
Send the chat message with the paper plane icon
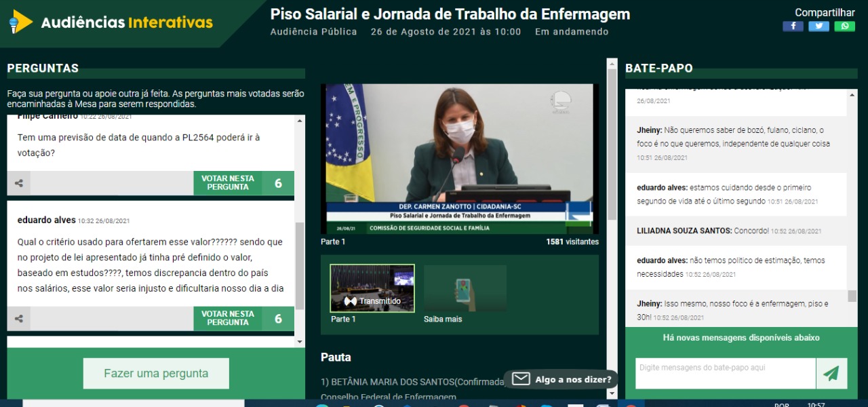831,373
